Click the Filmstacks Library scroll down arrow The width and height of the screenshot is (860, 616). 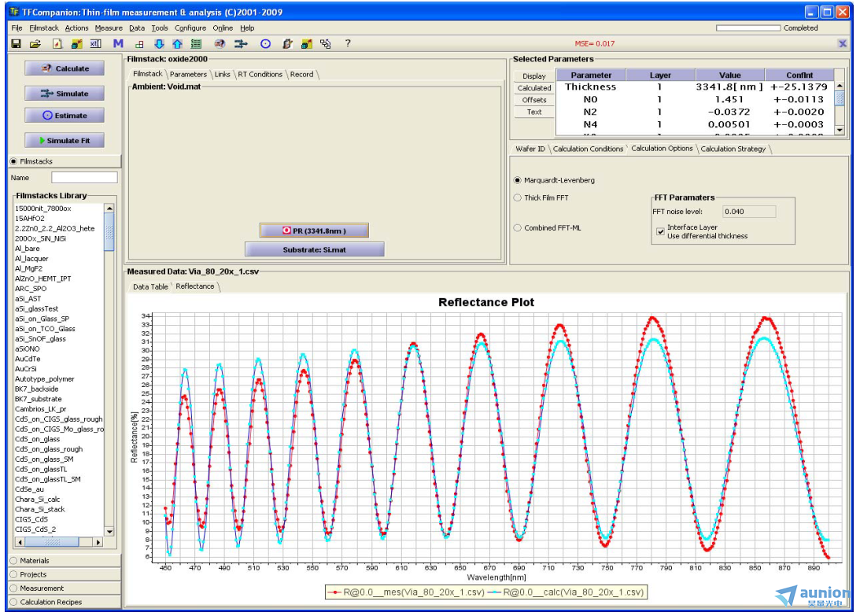[x=109, y=532]
